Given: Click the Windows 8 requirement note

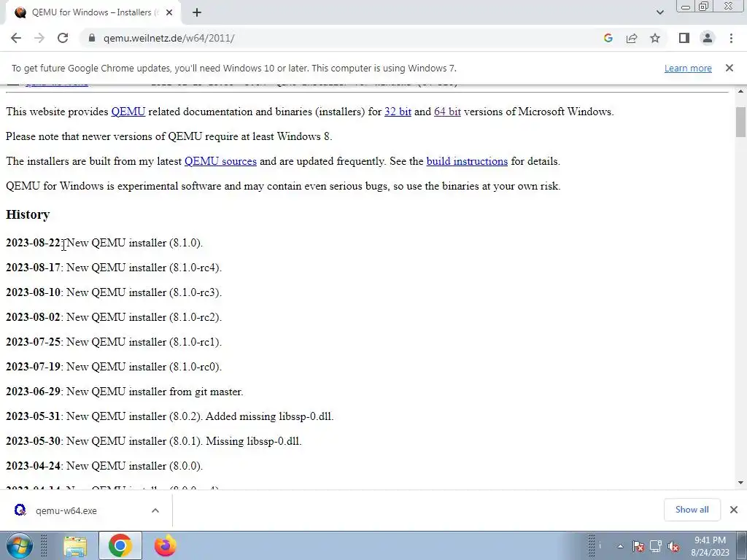Looking at the screenshot, I should coord(169,136).
